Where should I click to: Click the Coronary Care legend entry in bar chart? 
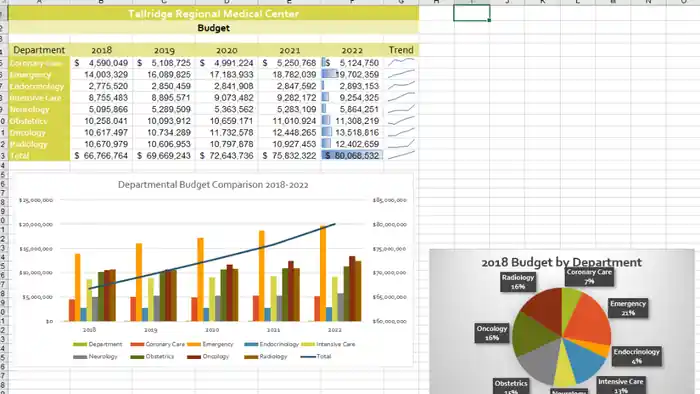(158, 344)
